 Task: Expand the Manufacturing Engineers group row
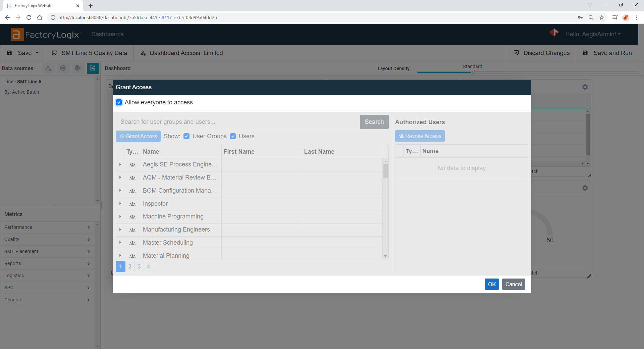(x=120, y=230)
